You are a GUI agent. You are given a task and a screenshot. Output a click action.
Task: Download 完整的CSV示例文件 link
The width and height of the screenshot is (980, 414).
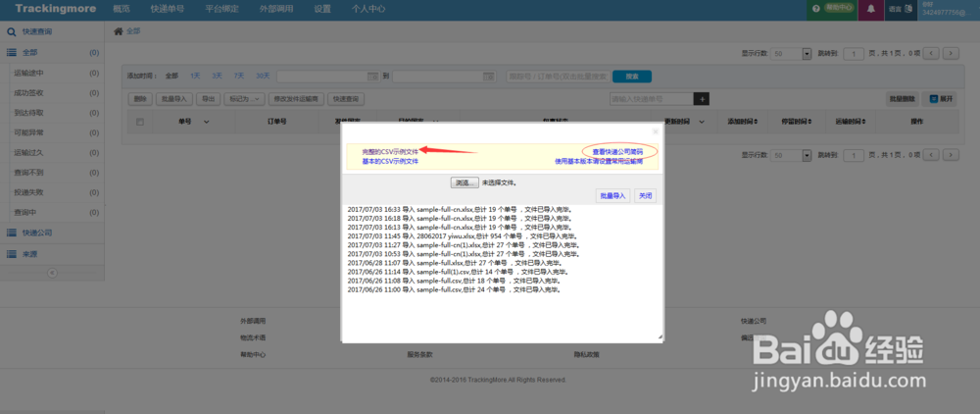point(390,151)
